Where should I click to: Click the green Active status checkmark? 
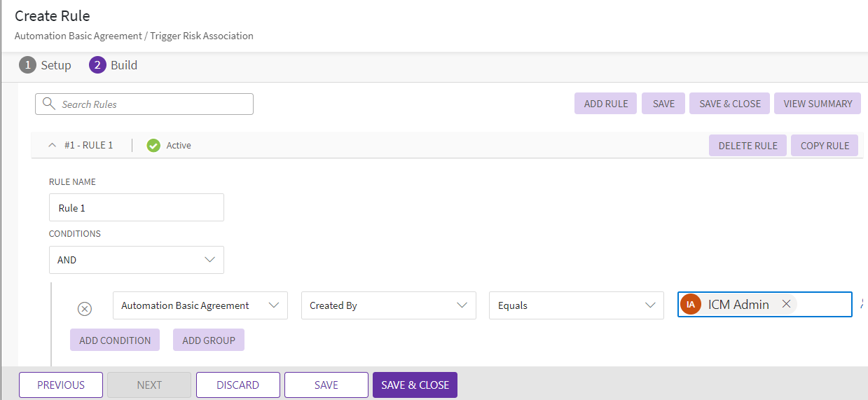(153, 146)
